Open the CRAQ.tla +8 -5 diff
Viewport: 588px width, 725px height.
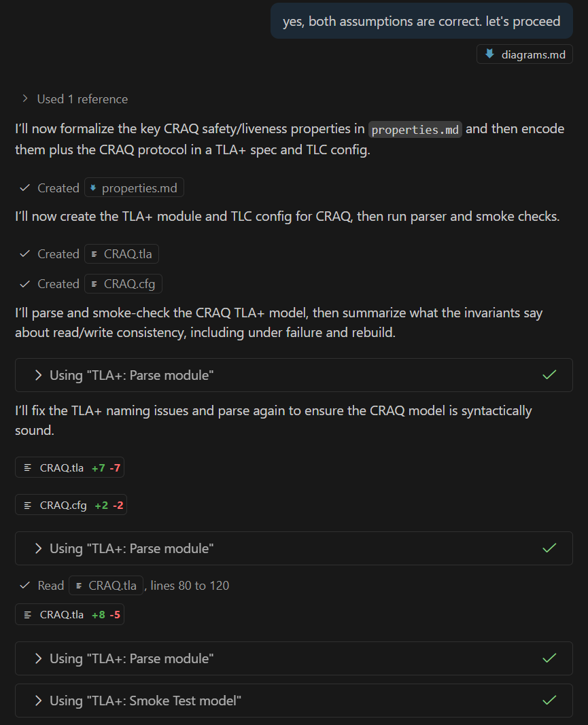click(x=69, y=615)
